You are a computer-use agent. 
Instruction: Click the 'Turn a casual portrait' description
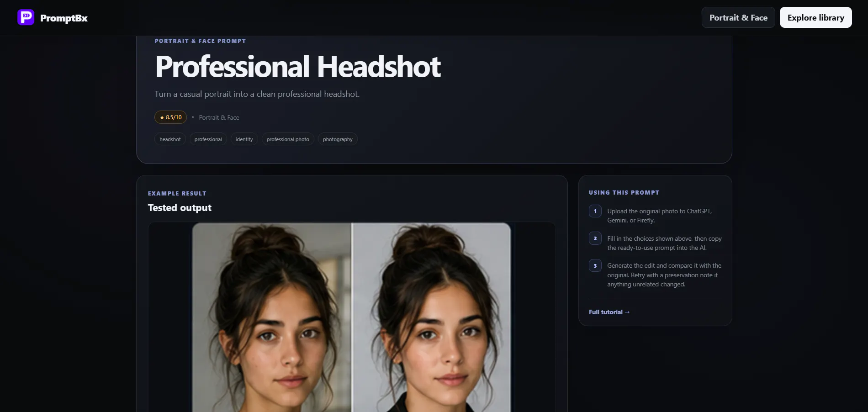coord(257,94)
